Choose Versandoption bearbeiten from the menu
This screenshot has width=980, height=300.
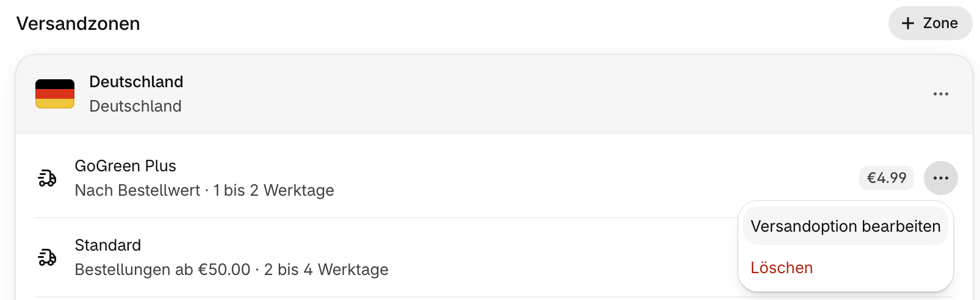[845, 226]
